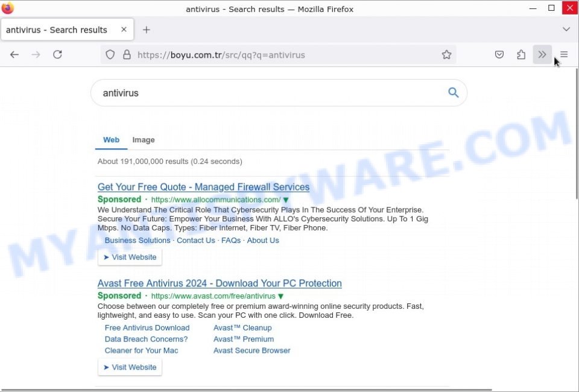Open Avast Cleanup sitelink
579x392 pixels.
(x=242, y=328)
